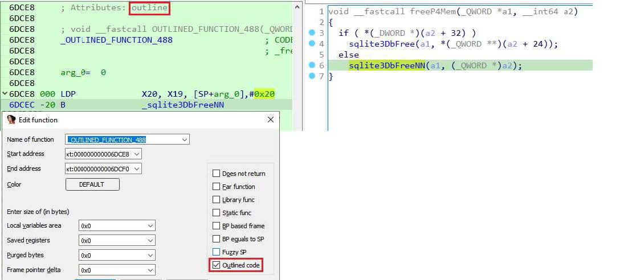Click the #0x20 operand in LDP instruction
The image size is (644, 280).
click(x=262, y=94)
